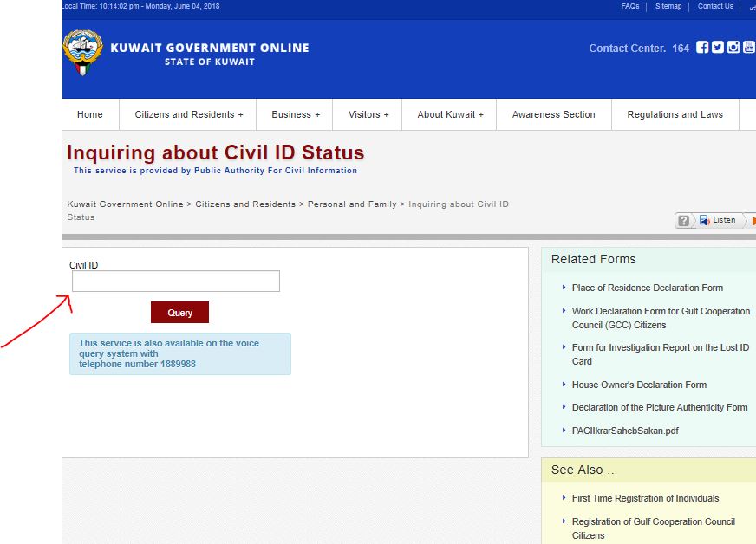Open Investigation Report on Lost ID Card form

coord(661,354)
